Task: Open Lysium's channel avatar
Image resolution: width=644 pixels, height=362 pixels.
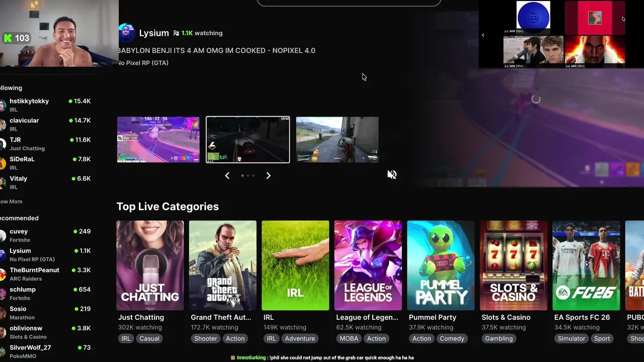Action: 126,33
